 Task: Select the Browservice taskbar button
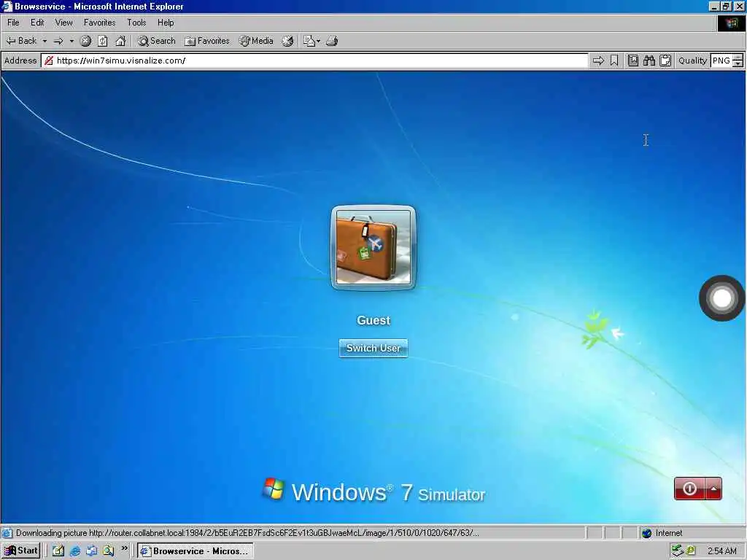[196, 551]
